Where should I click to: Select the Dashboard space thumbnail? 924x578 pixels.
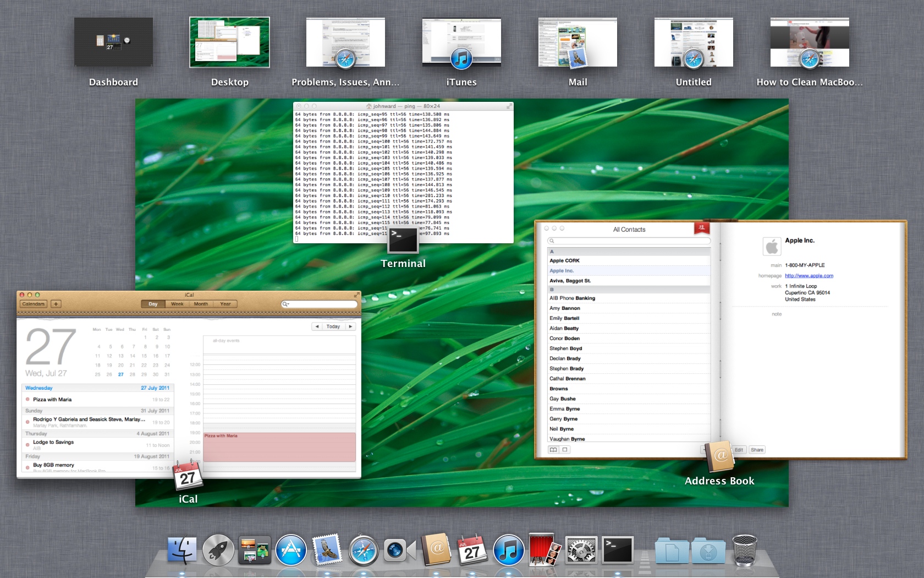pos(113,42)
